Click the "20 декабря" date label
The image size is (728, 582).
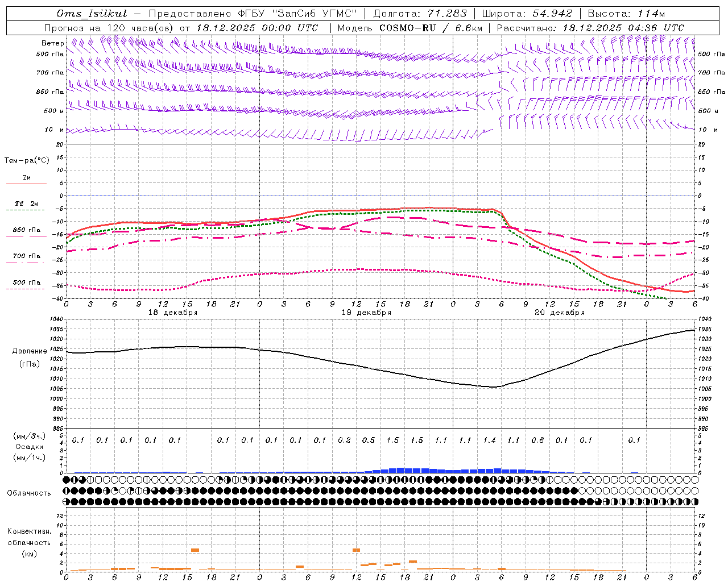(560, 313)
